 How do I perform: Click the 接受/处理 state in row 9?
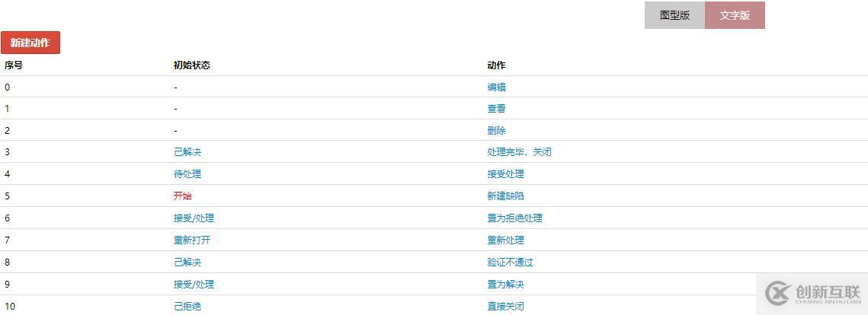pos(194,285)
